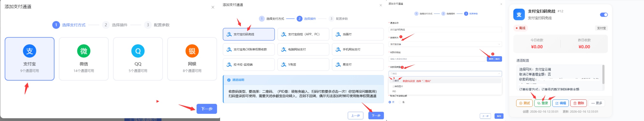The height and width of the screenshot is (121, 644).
Task: Click the 14个通道可用 text under 微信
Action: [x=84, y=71]
